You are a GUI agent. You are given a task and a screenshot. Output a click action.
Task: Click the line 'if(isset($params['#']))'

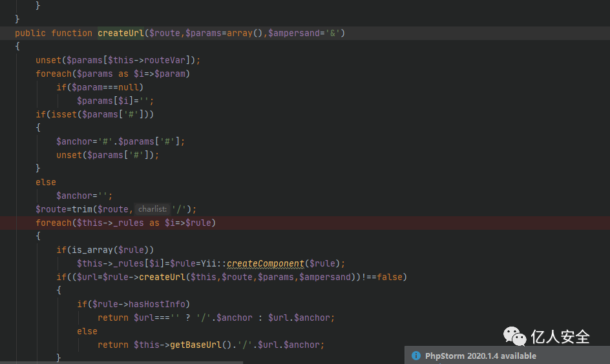tap(94, 115)
